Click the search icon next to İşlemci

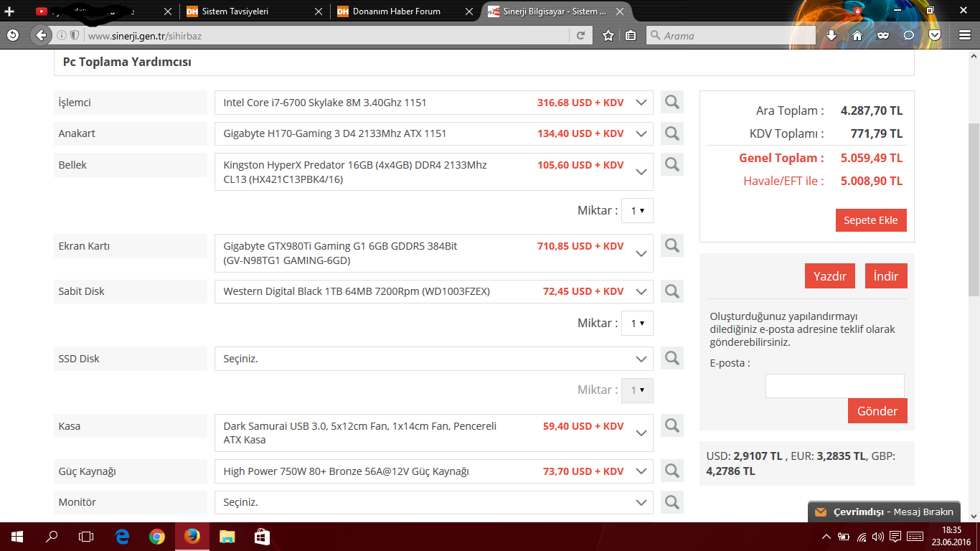point(672,103)
